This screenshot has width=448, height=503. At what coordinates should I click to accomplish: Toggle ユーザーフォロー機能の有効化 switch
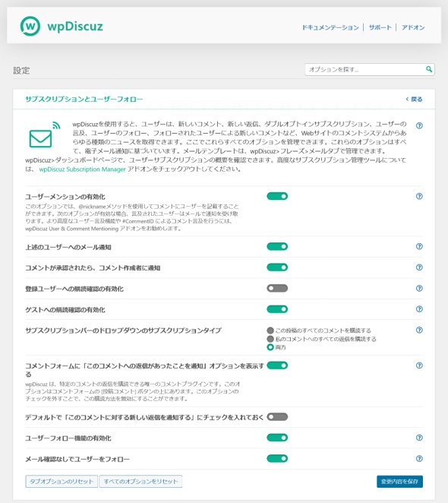click(277, 438)
